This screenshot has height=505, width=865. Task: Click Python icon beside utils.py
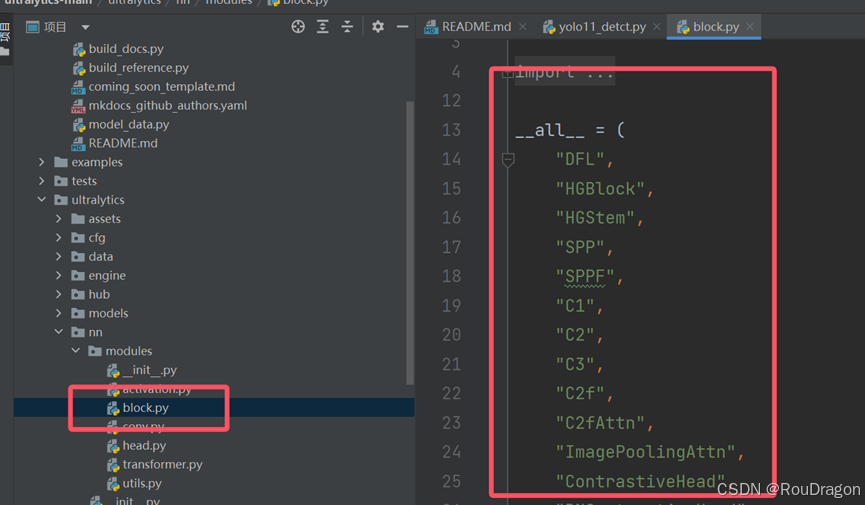pyautogui.click(x=113, y=483)
